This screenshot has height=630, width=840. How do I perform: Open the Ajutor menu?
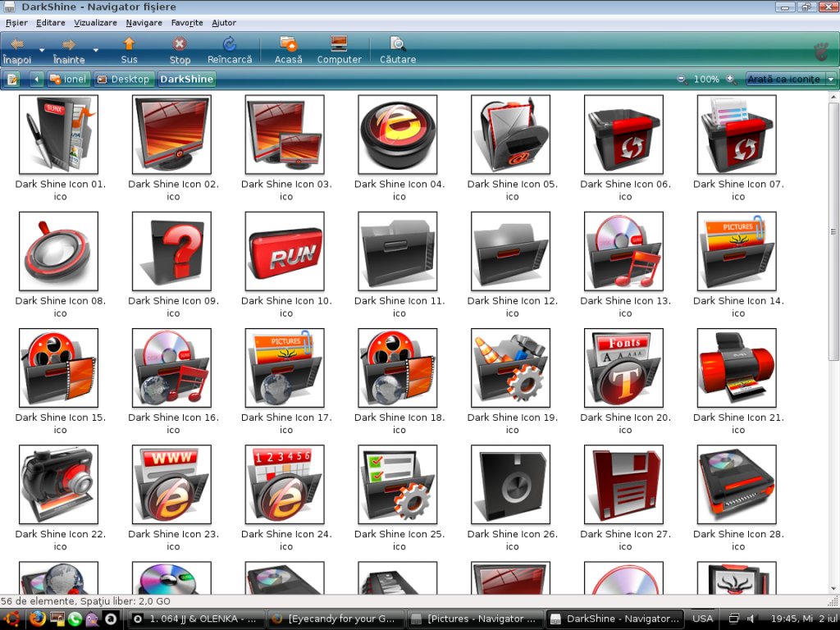pos(223,23)
